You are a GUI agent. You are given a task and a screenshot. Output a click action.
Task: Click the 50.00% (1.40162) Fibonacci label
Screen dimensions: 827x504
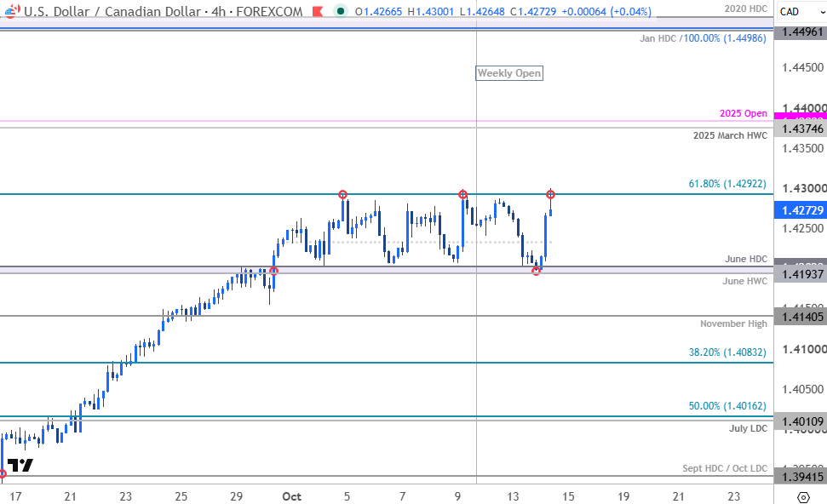(x=727, y=406)
